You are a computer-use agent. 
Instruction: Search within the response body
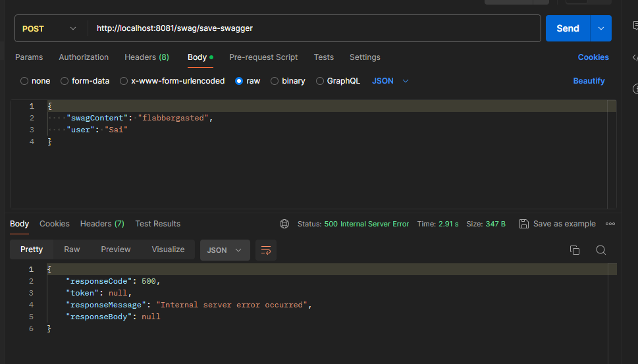point(601,250)
